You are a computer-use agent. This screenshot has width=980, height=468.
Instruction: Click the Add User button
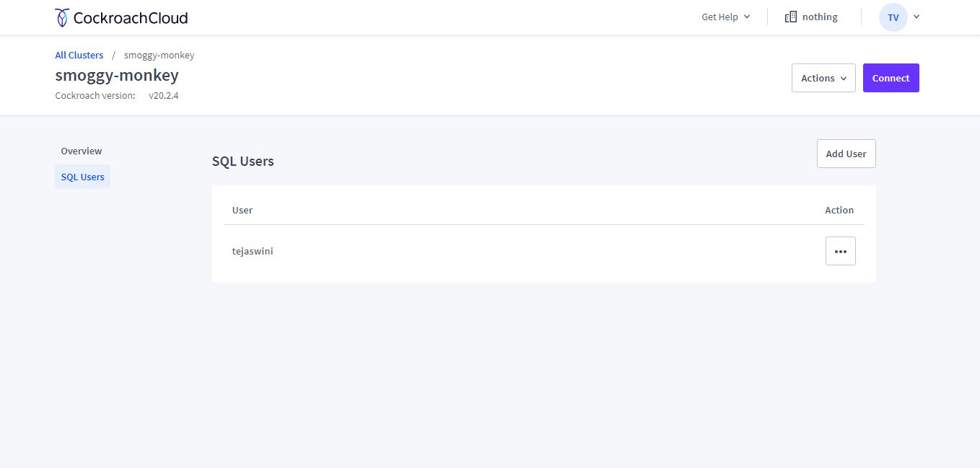coord(846,154)
